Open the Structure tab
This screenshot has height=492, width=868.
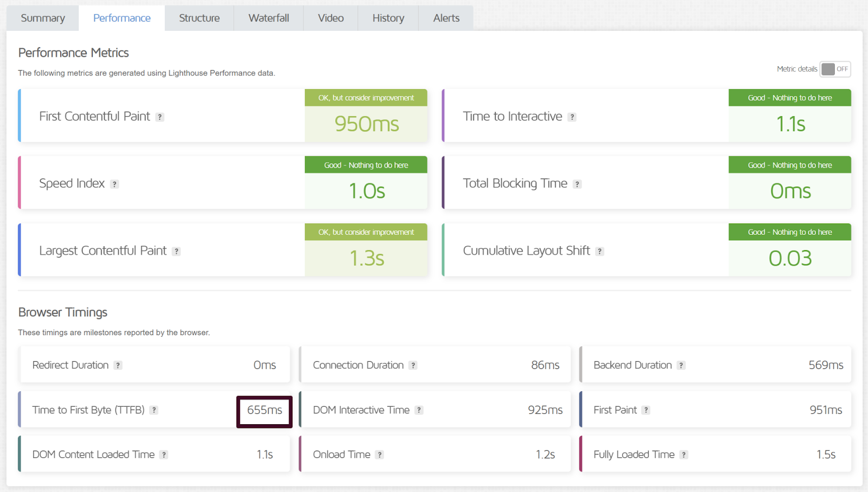(x=200, y=18)
